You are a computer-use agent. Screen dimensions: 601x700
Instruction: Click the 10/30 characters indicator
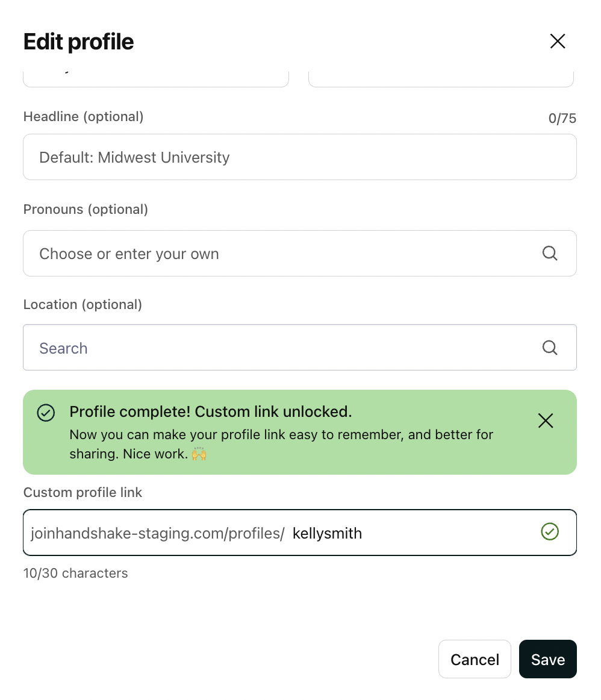point(75,573)
